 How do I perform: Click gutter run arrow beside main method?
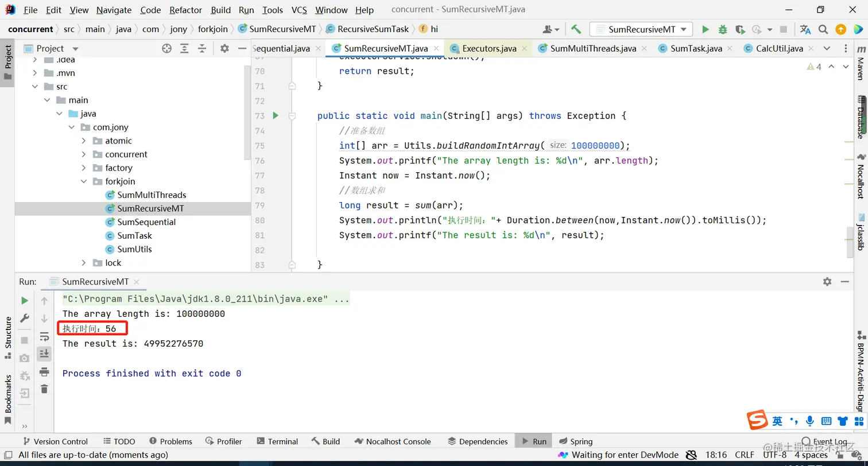[x=276, y=116]
